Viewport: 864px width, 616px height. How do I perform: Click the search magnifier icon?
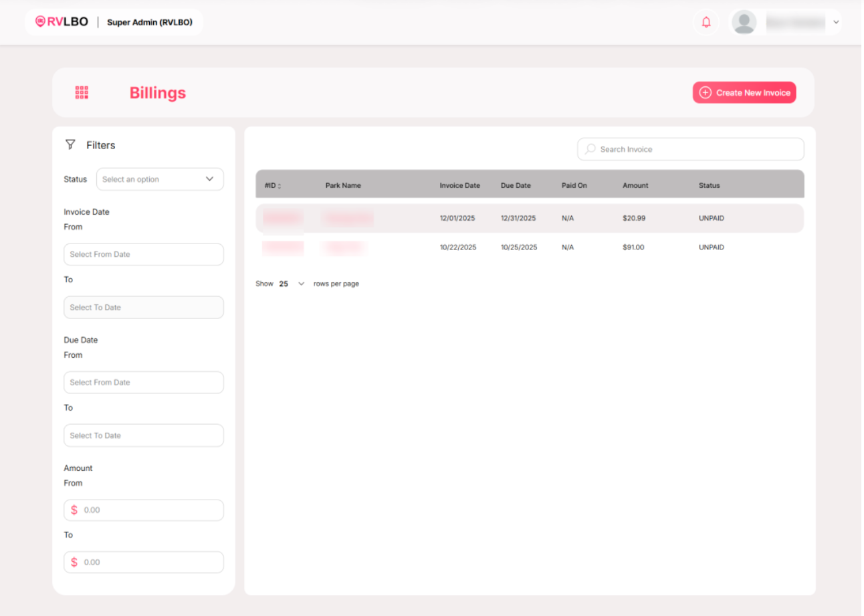[590, 149]
